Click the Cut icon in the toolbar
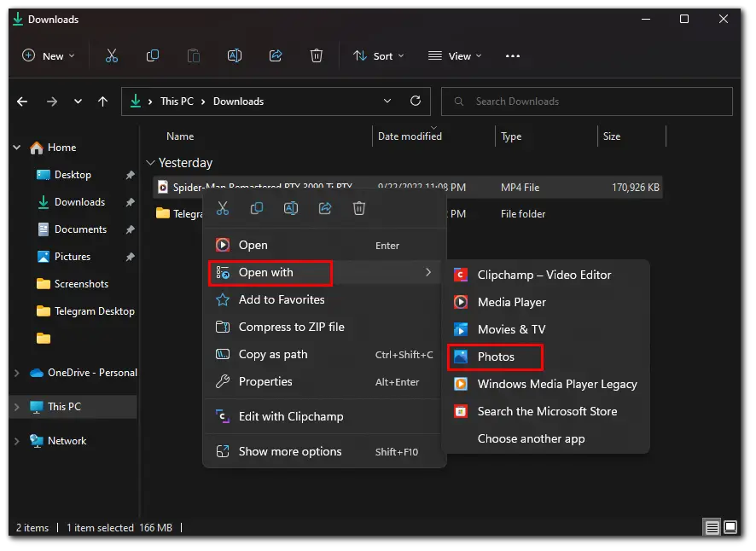Image resolution: width=756 pixels, height=551 pixels. coord(112,56)
